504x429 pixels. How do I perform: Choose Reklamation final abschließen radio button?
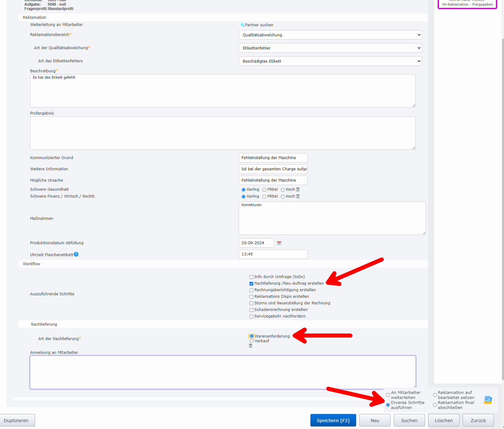pyautogui.click(x=435, y=405)
